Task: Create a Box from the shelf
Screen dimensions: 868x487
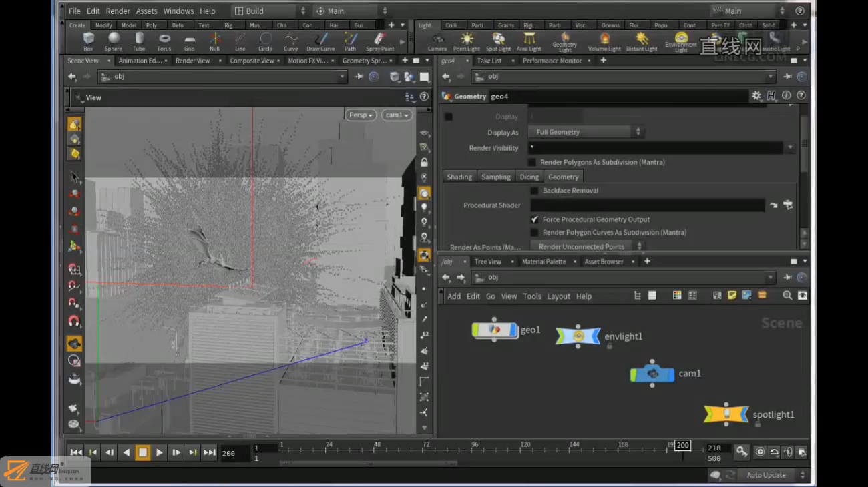Action: click(88, 41)
